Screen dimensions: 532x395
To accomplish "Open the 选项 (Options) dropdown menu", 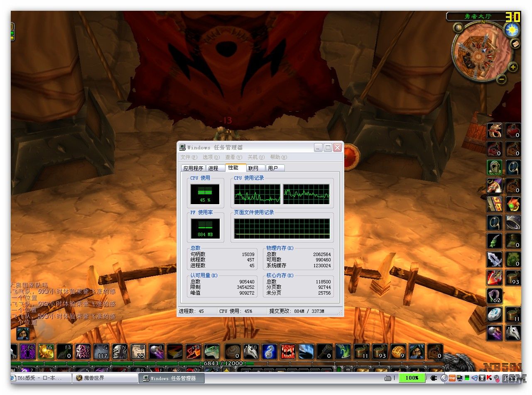I will click(x=211, y=157).
